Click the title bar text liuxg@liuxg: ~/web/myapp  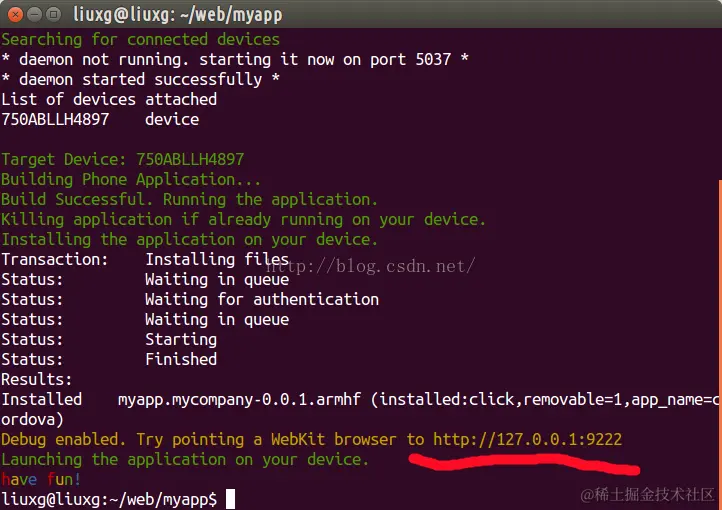point(178,15)
